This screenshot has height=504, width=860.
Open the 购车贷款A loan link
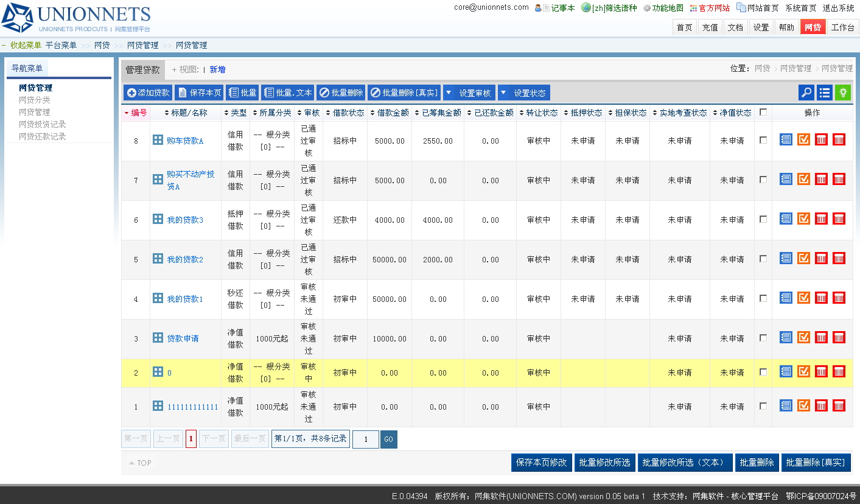[185, 141]
